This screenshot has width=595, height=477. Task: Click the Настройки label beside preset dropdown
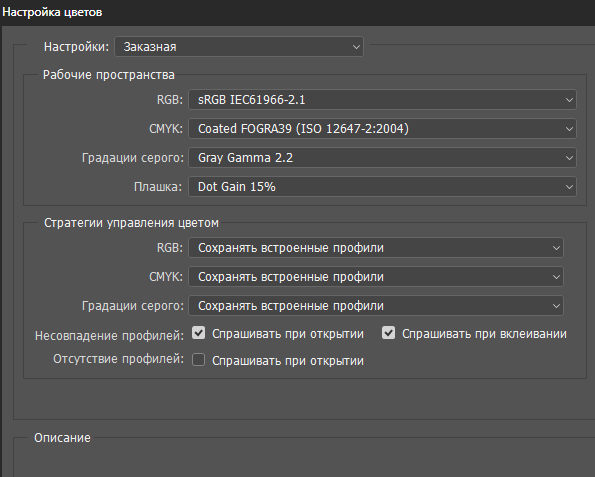[76, 47]
